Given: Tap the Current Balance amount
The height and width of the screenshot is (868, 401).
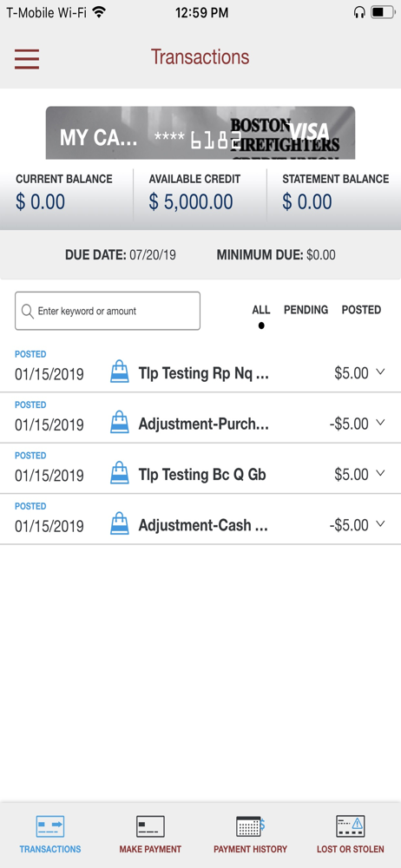Looking at the screenshot, I should coord(40,202).
